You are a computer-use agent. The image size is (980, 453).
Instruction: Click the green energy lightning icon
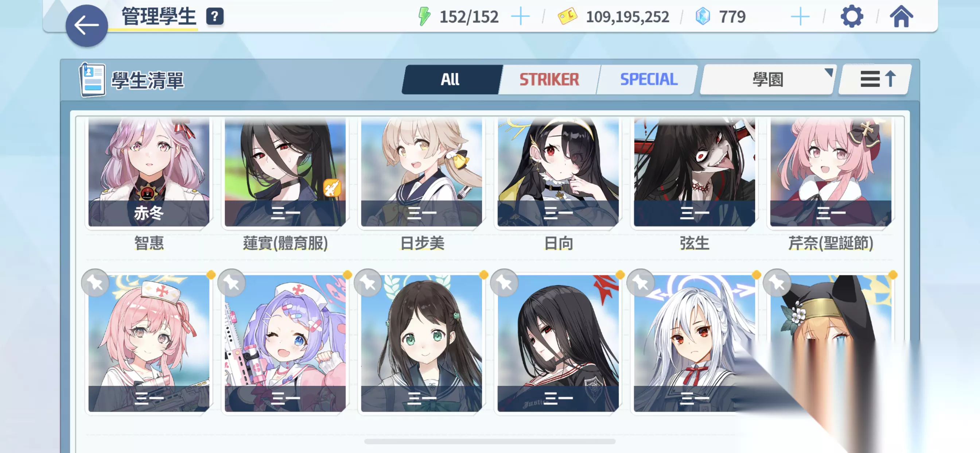coord(424,17)
